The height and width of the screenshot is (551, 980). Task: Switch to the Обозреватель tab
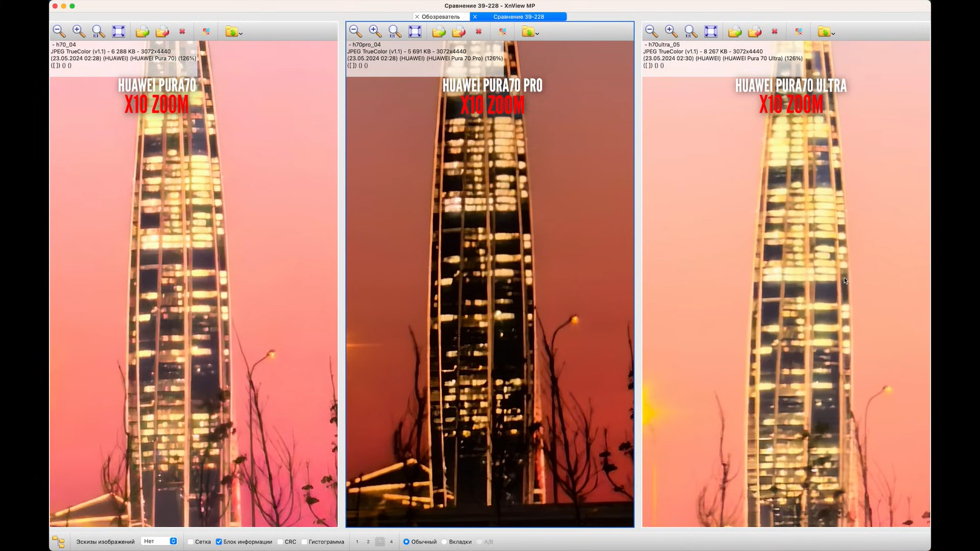[440, 17]
